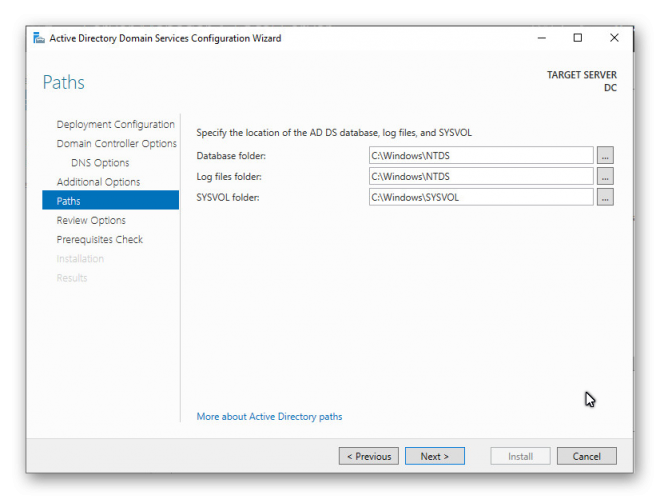
Task: Close the Configuration Wizard window
Action: pyautogui.click(x=614, y=38)
